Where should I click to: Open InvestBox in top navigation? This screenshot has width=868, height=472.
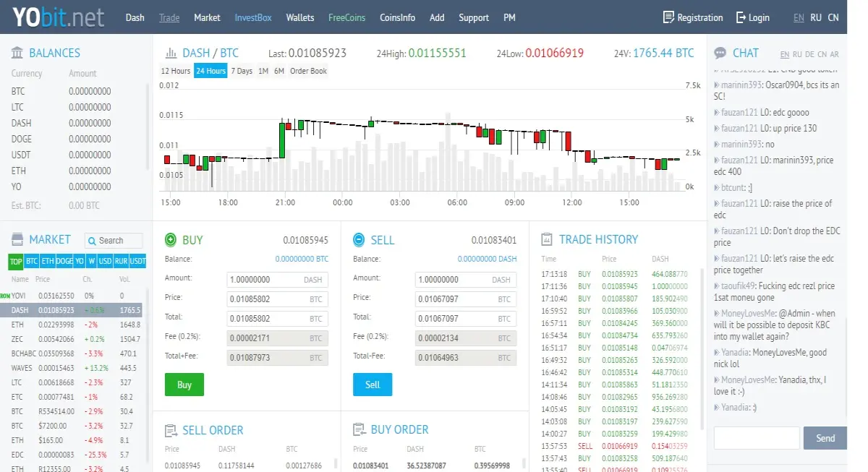253,17
